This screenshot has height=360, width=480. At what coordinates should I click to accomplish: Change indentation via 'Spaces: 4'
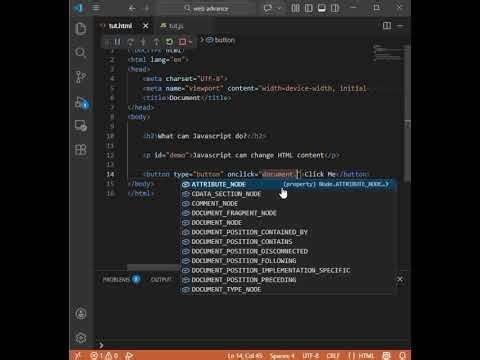click(282, 356)
